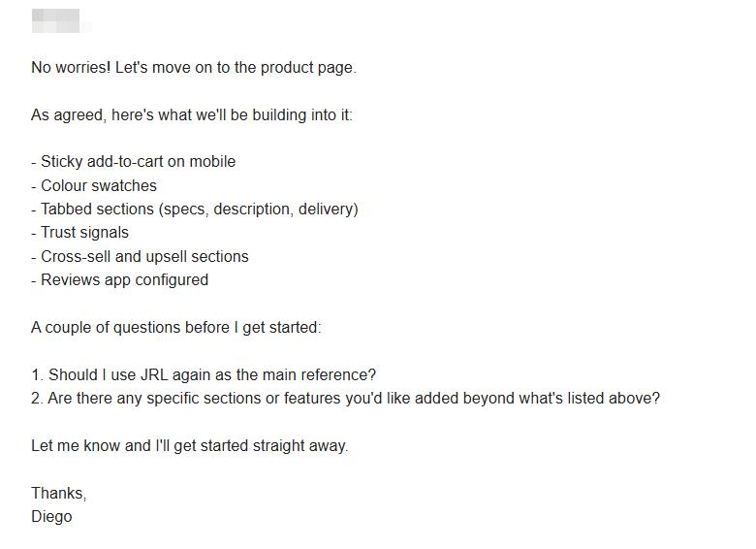Select 'Sticky add-to-cart on mobile' list item
Viewport: 756px width, 549px height.
click(x=134, y=162)
